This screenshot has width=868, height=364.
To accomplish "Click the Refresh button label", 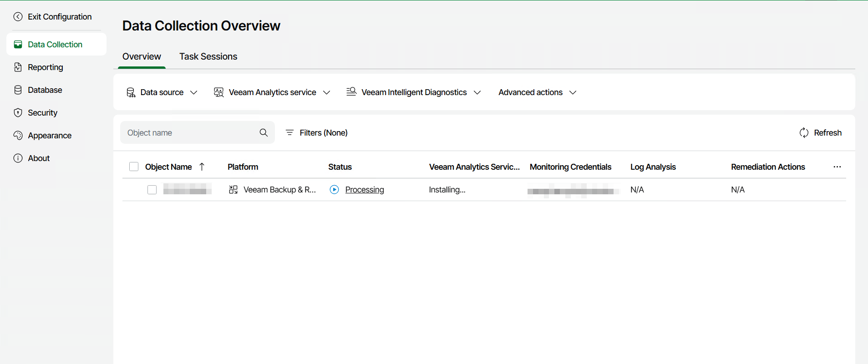I will [x=827, y=132].
